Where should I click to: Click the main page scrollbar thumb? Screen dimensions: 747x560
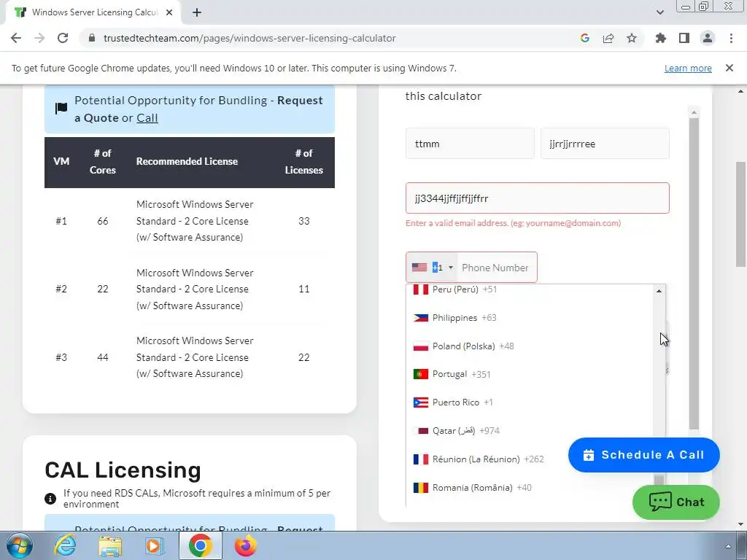tap(740, 214)
